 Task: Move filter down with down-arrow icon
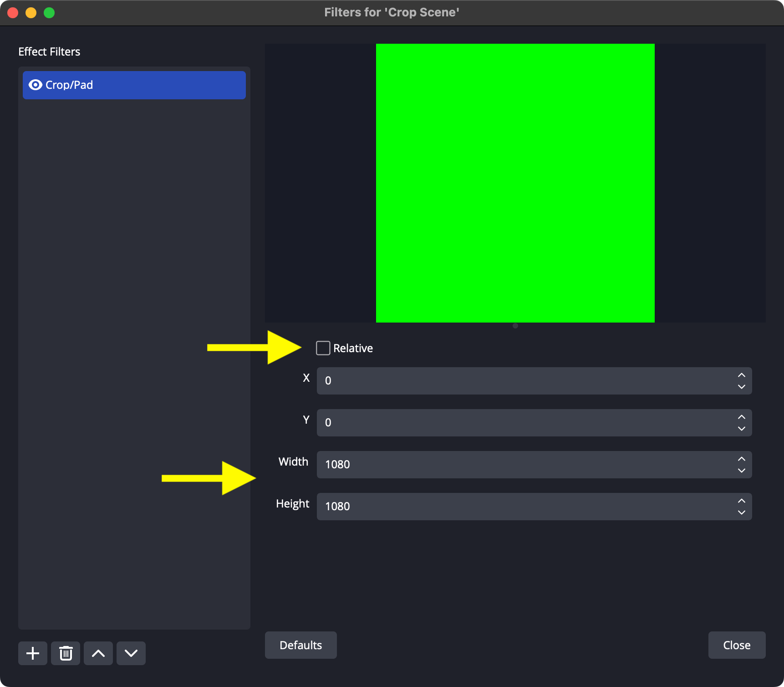tap(131, 653)
